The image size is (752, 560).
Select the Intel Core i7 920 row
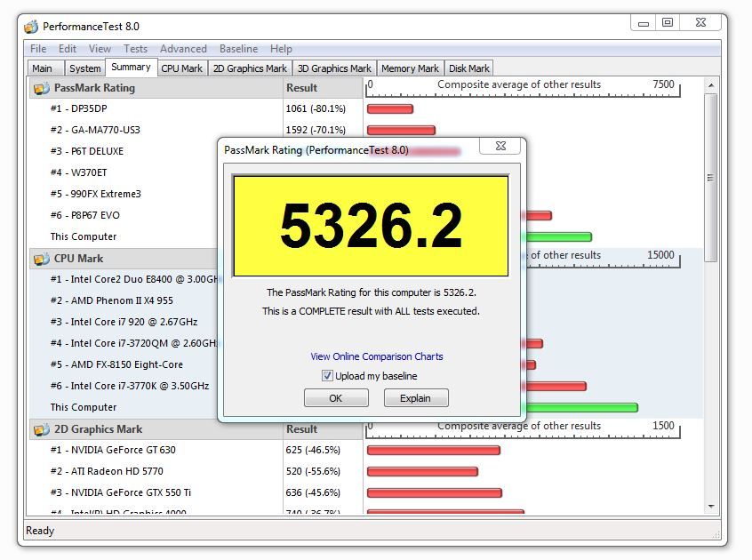pyautogui.click(x=124, y=322)
